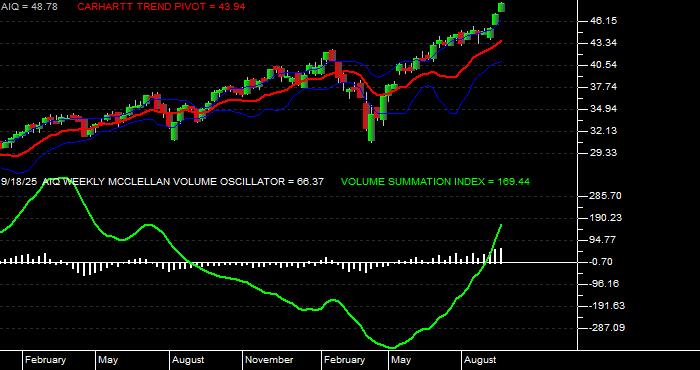Select the second February marker on the timeline
700x370 pixels.
(344, 360)
